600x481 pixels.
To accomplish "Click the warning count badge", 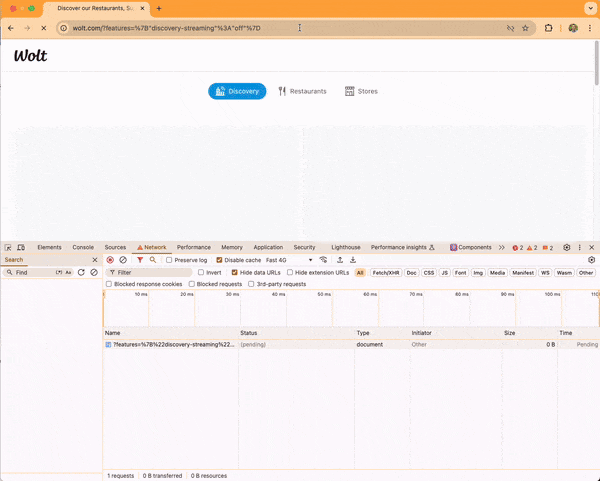I will [532, 248].
